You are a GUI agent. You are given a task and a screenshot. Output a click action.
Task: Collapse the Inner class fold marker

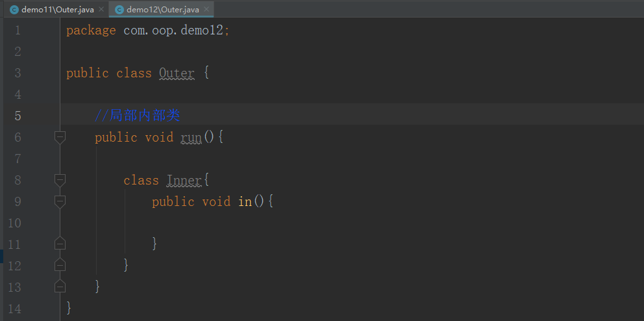[x=60, y=180]
